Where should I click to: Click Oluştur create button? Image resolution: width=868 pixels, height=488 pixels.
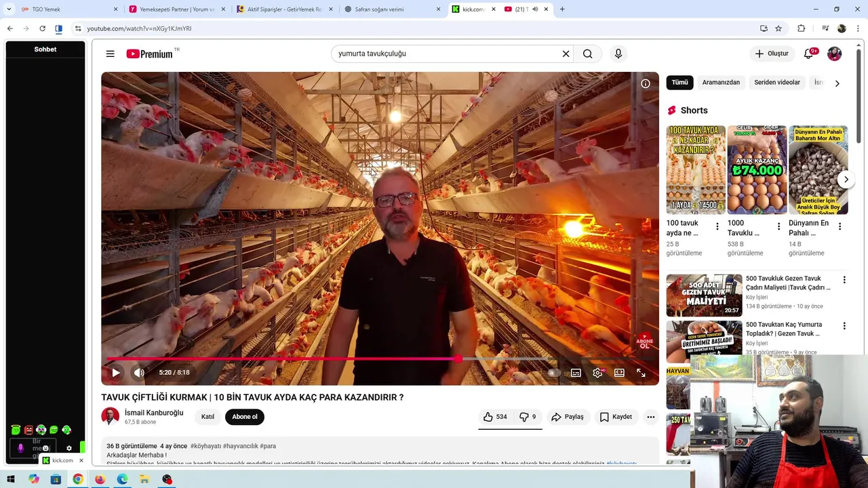772,54
